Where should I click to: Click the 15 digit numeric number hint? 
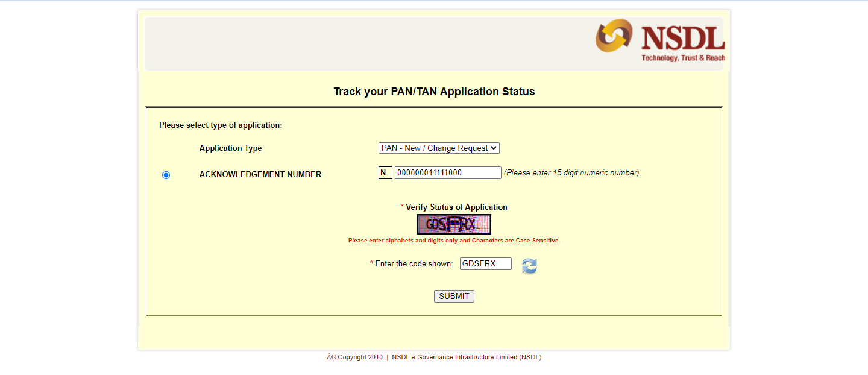tap(571, 173)
